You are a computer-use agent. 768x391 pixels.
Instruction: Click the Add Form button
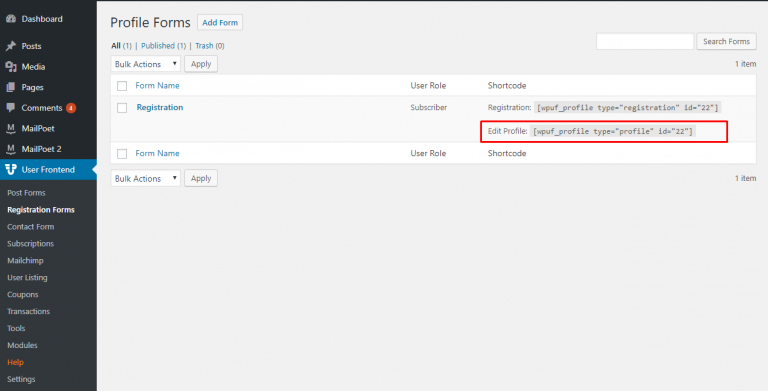coord(220,23)
